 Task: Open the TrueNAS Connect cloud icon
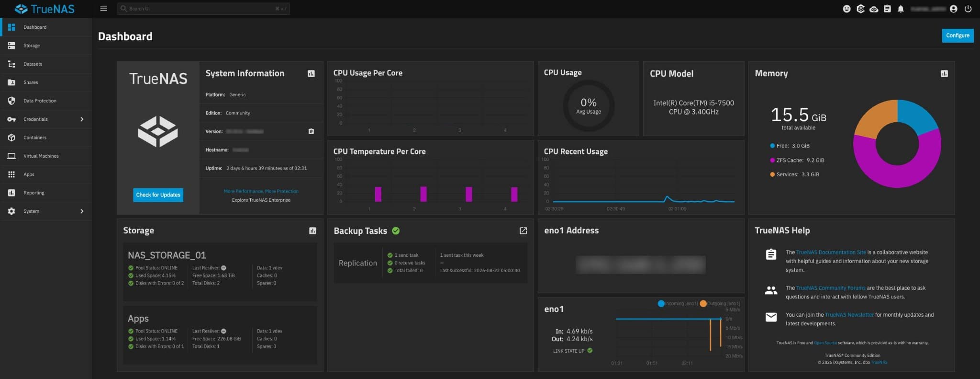pyautogui.click(x=874, y=9)
